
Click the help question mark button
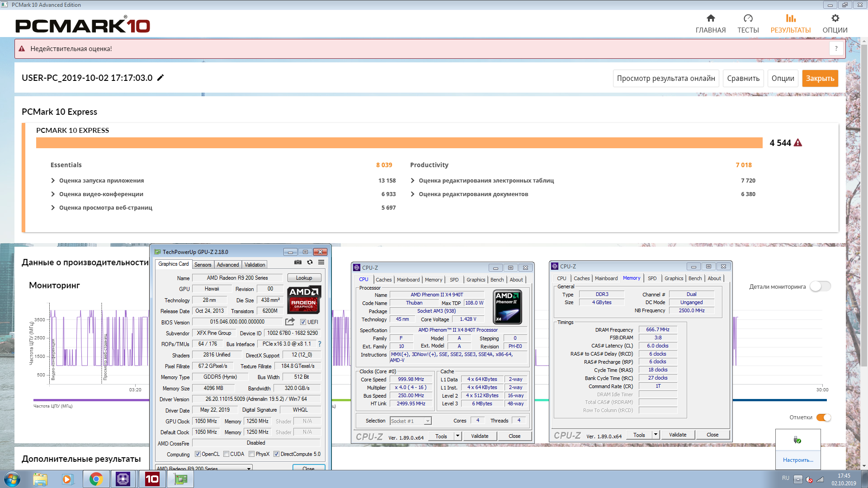[836, 48]
